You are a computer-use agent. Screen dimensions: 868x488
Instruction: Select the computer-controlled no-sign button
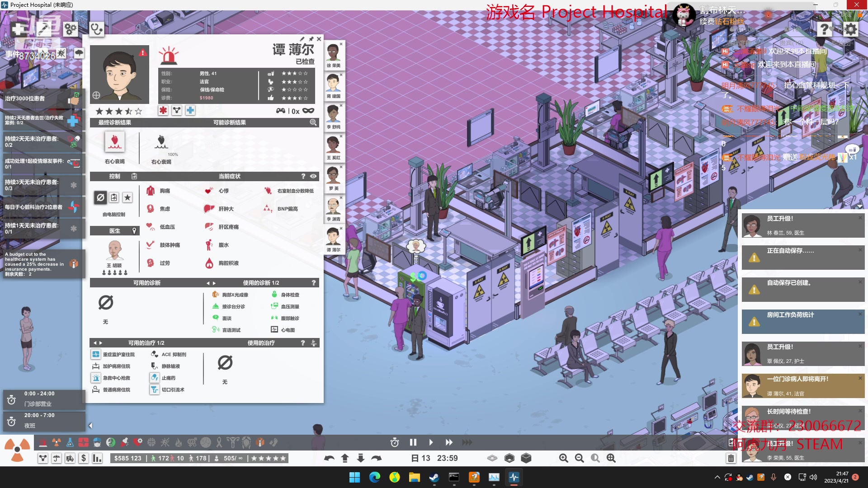(x=101, y=197)
